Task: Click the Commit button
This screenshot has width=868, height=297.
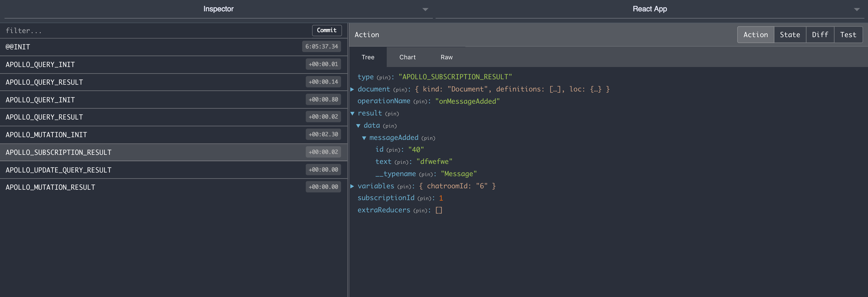Action: (x=326, y=30)
